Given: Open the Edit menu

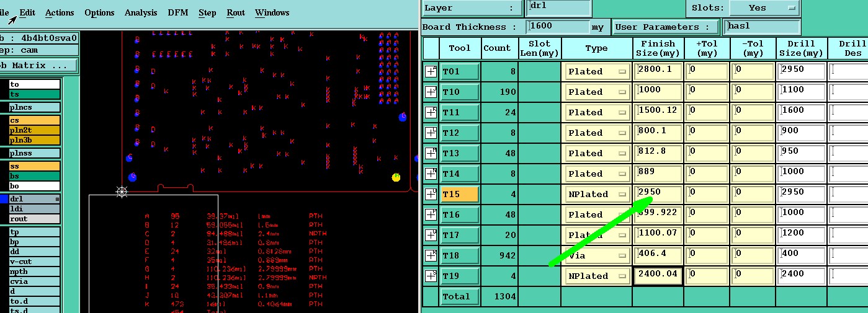Looking at the screenshot, I should point(27,12).
